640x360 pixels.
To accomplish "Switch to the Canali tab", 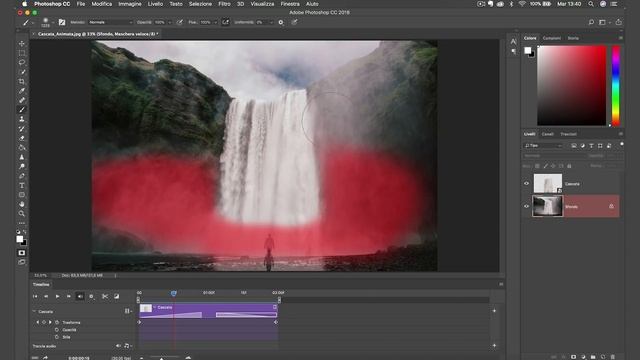I will [547, 134].
